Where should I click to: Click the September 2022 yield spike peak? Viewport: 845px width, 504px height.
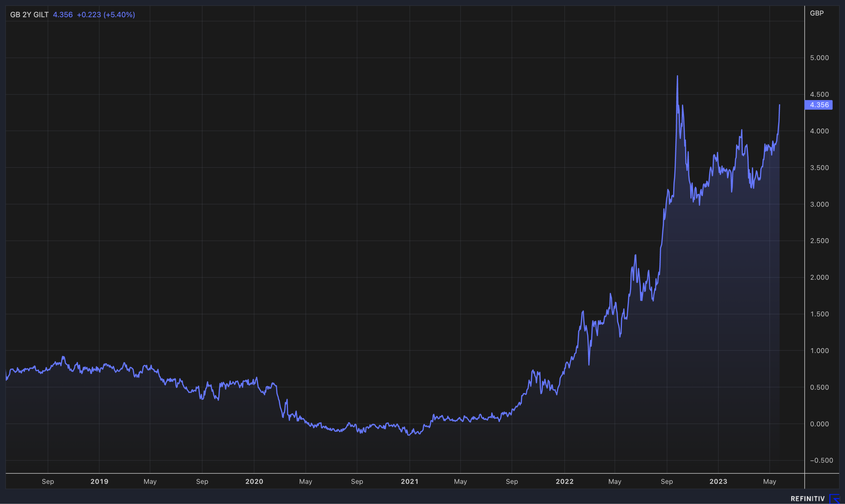(x=677, y=76)
